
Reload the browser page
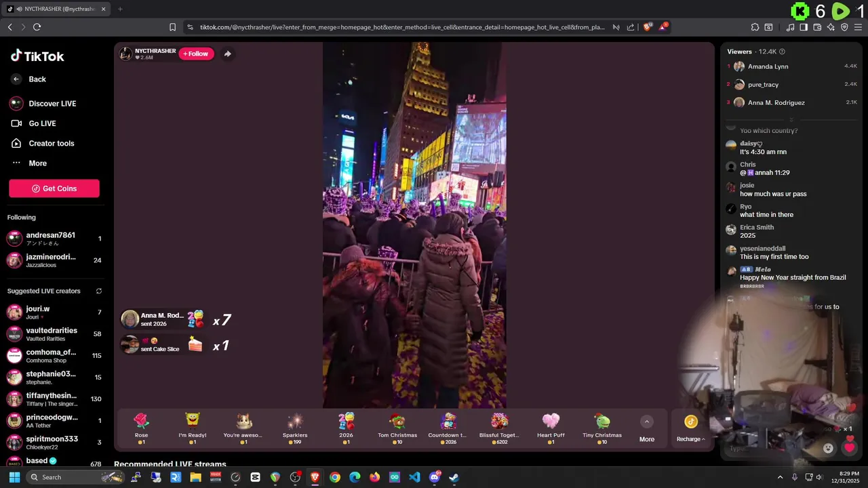click(37, 27)
